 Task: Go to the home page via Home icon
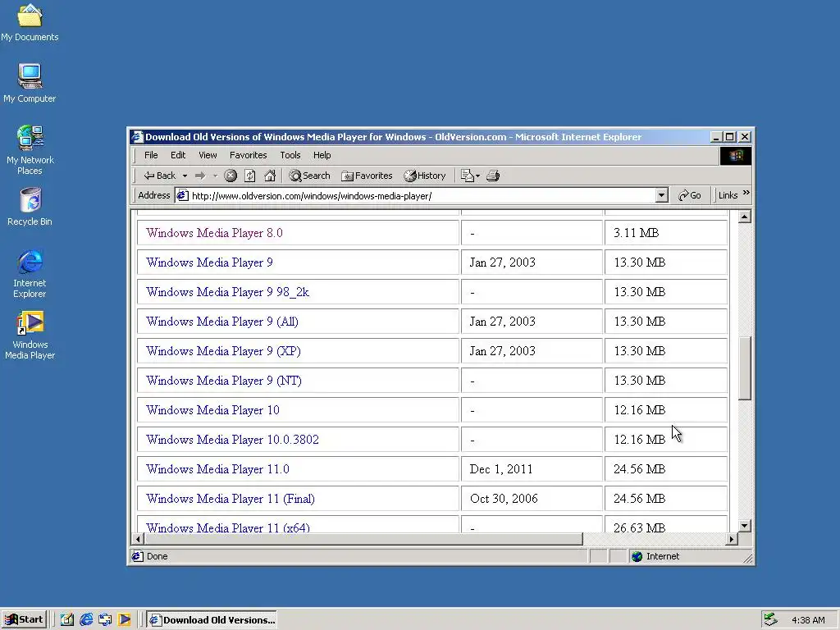click(x=270, y=176)
